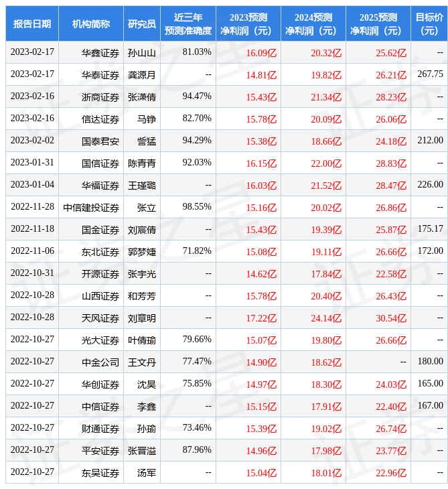Click the 17.22亿 2023 profit forecast

click(261, 318)
